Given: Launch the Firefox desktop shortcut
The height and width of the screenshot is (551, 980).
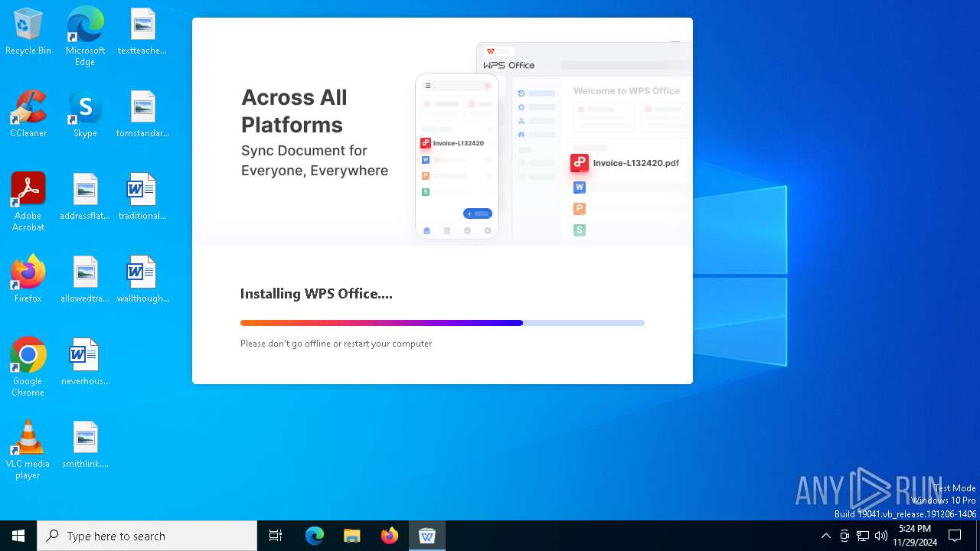Looking at the screenshot, I should click(x=28, y=279).
